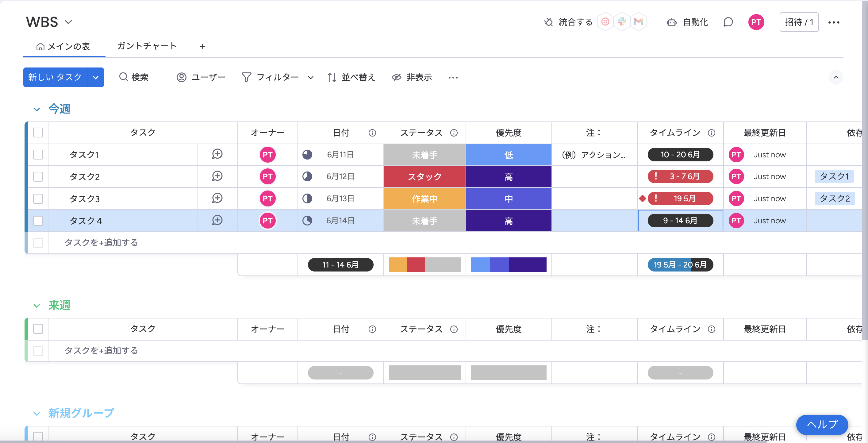Click the red milestone diamond on タスク3
Image resolution: width=868 pixels, height=443 pixels.
pyautogui.click(x=642, y=198)
